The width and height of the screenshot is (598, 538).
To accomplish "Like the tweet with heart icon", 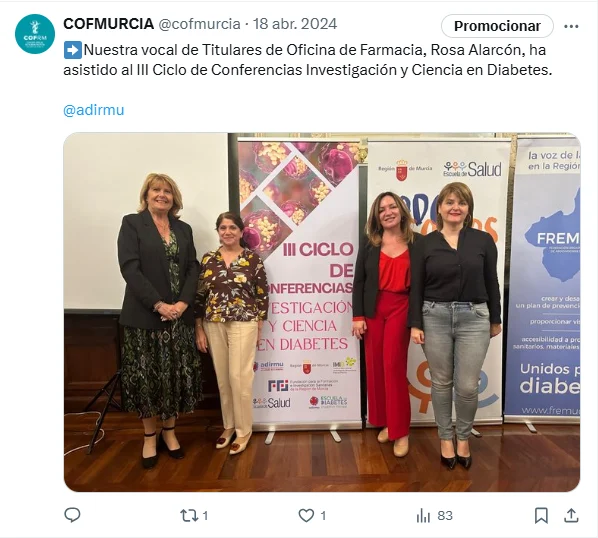I will click(x=306, y=516).
